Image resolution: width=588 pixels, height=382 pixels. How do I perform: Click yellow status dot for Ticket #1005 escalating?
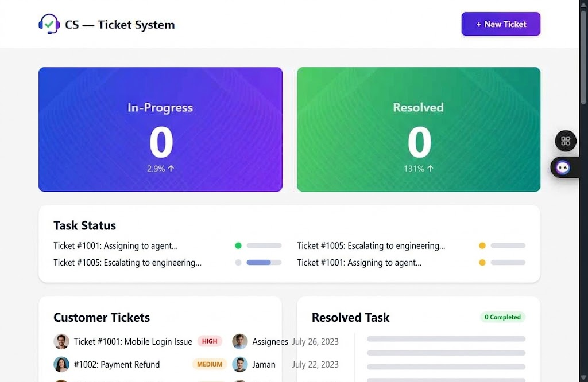(x=482, y=245)
